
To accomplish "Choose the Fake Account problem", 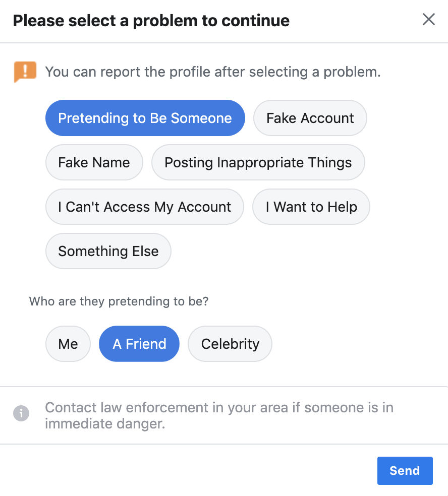I will (310, 118).
